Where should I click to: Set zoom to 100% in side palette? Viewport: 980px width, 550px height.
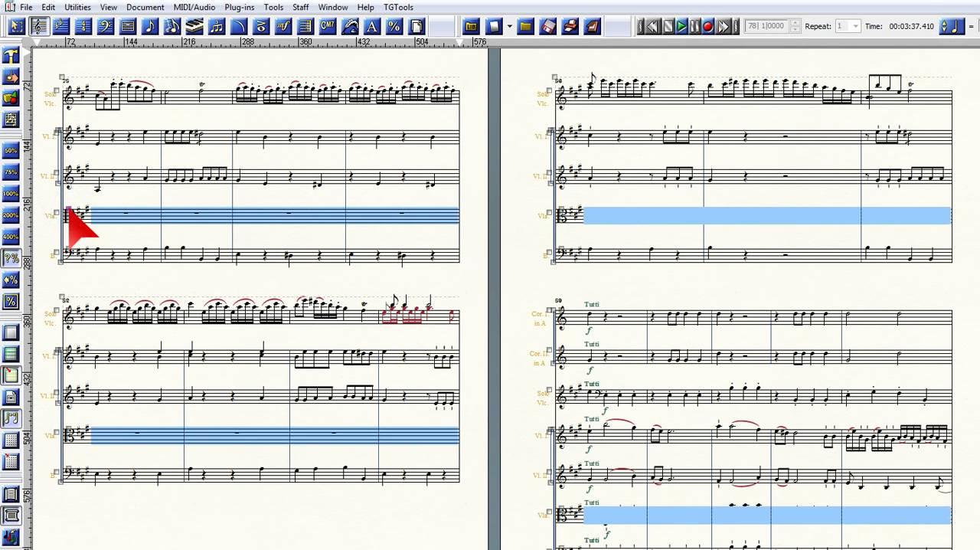(x=11, y=193)
